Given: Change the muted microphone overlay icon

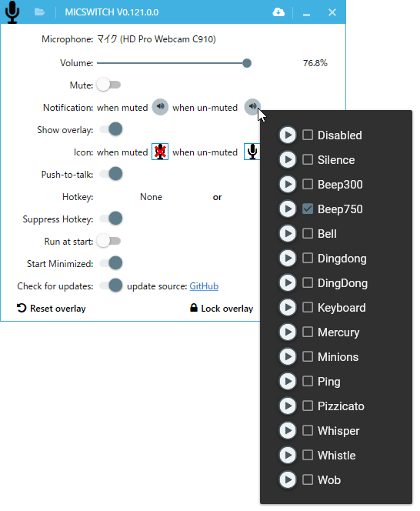Looking at the screenshot, I should 160,152.
